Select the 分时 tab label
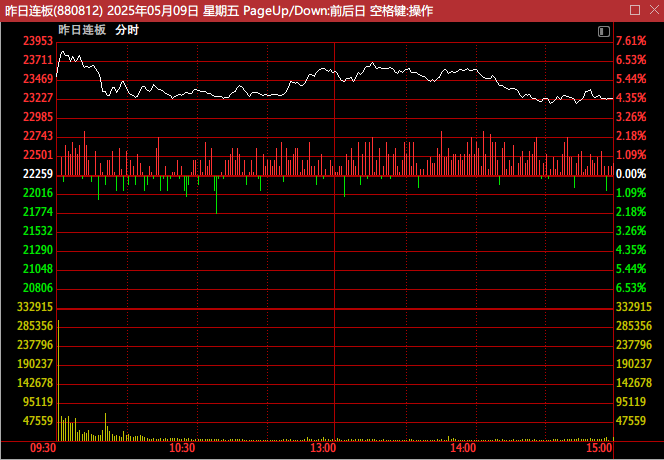The image size is (664, 460). [x=127, y=30]
